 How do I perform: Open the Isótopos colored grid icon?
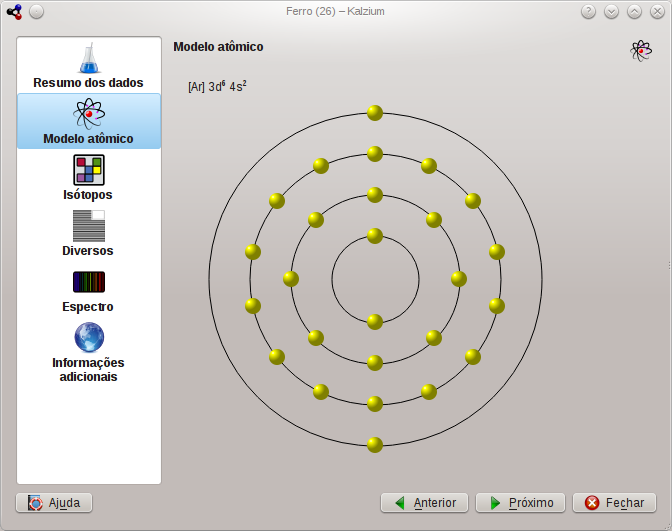click(89, 169)
